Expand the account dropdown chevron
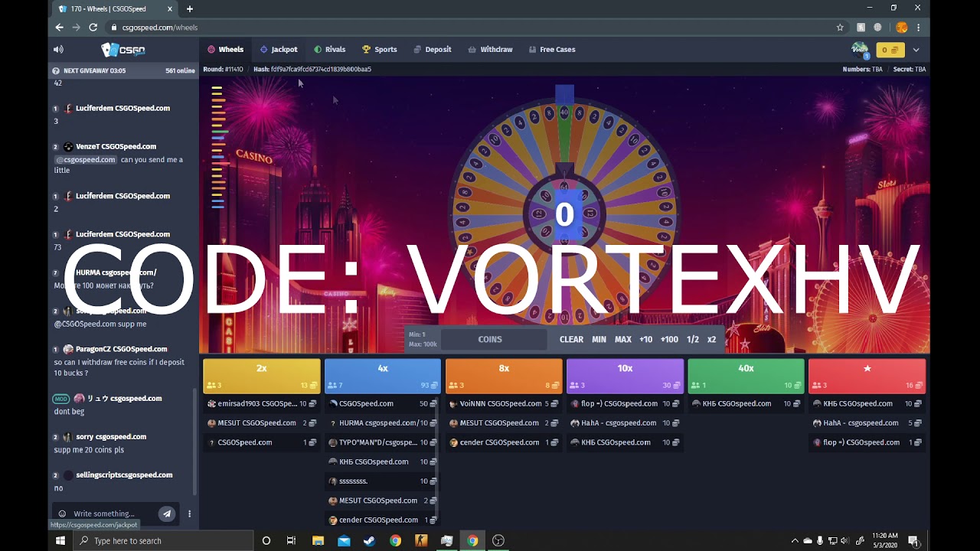The height and width of the screenshot is (551, 980). click(916, 50)
